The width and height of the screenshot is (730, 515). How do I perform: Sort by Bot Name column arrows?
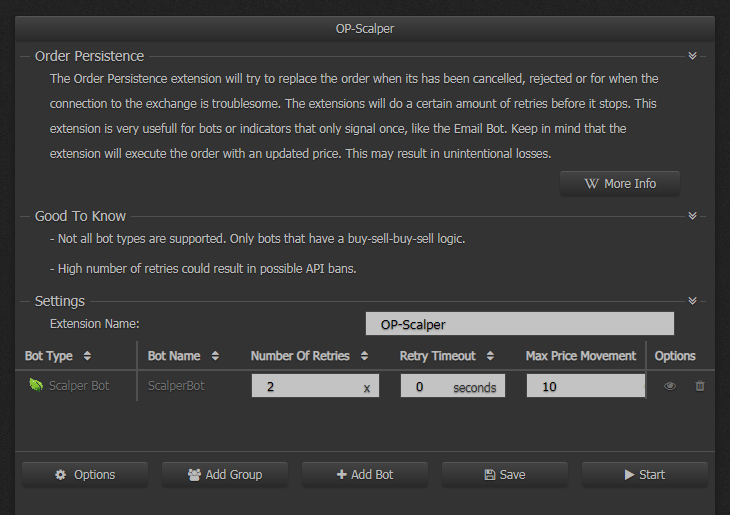[x=215, y=356]
